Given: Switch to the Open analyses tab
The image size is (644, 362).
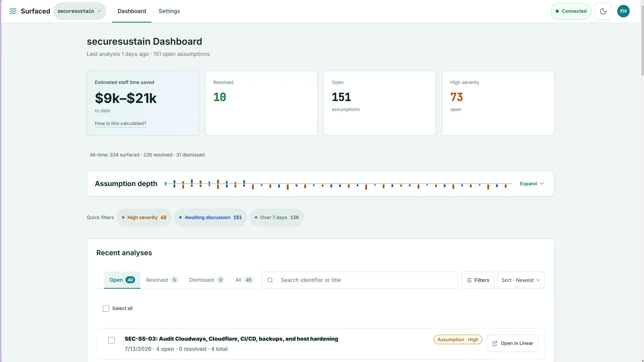Looking at the screenshot, I should [x=122, y=280].
